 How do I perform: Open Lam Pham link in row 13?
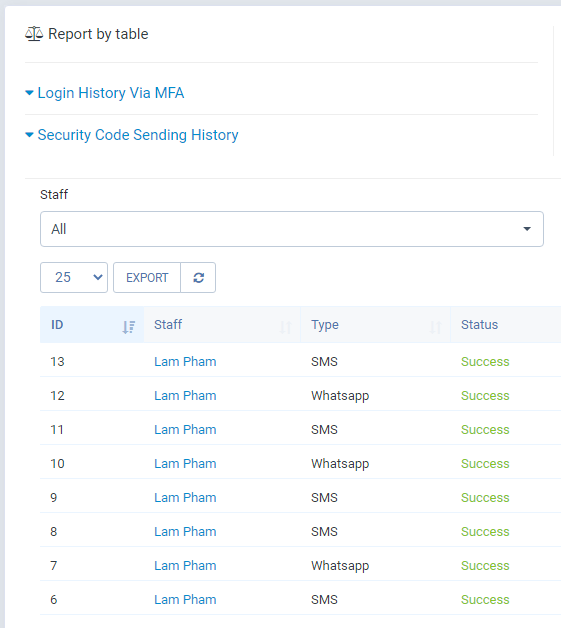[185, 362]
